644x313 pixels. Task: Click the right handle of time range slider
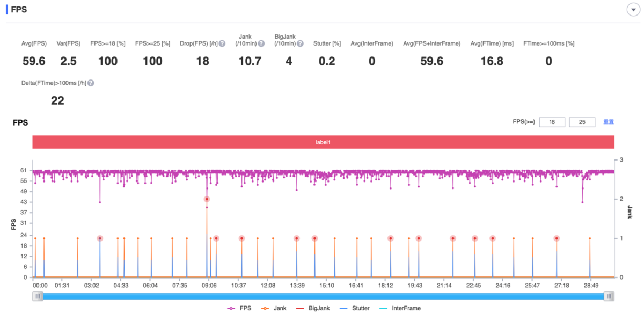click(609, 296)
